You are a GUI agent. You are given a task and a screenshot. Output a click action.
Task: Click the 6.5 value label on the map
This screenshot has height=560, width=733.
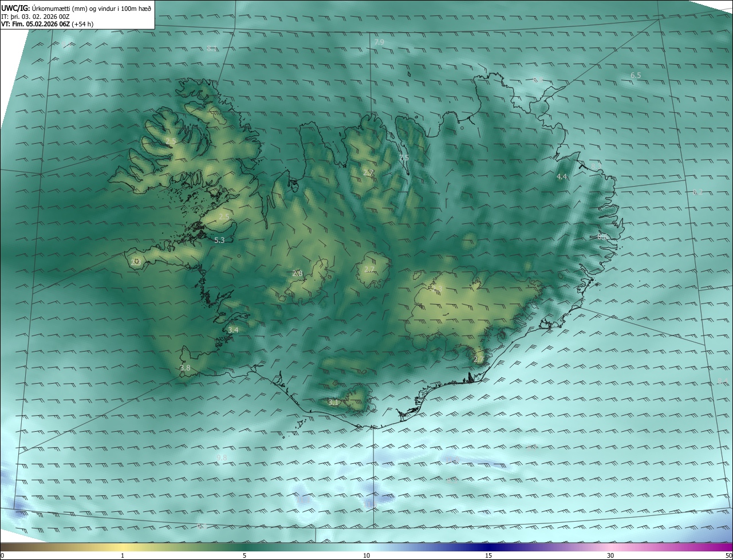click(x=636, y=75)
